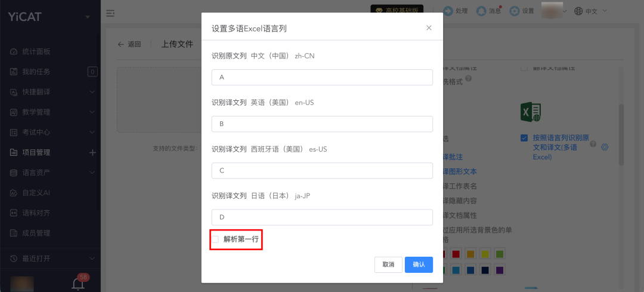Enable the 解析第一行 checkbox

pyautogui.click(x=215, y=239)
